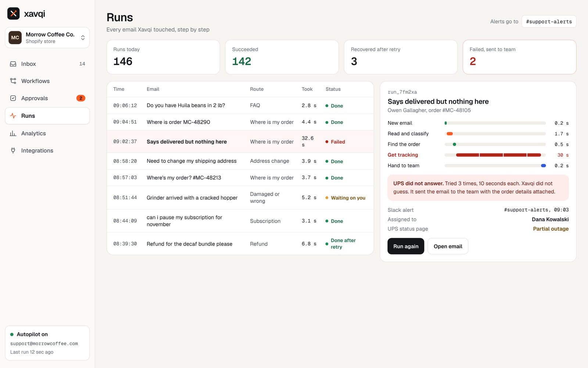The height and width of the screenshot is (368, 588).
Task: Click the 'Done after retry' status
Action: click(x=341, y=244)
